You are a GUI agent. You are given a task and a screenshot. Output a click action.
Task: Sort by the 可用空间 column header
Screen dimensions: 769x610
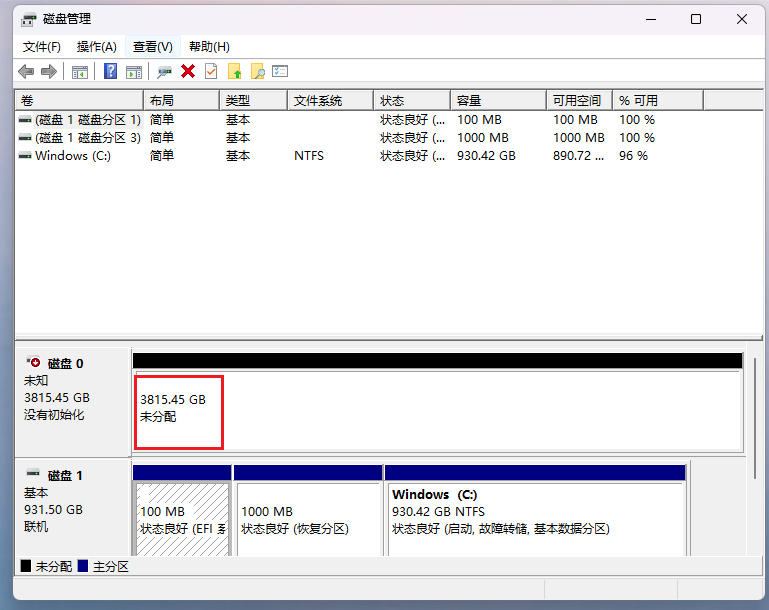[580, 101]
